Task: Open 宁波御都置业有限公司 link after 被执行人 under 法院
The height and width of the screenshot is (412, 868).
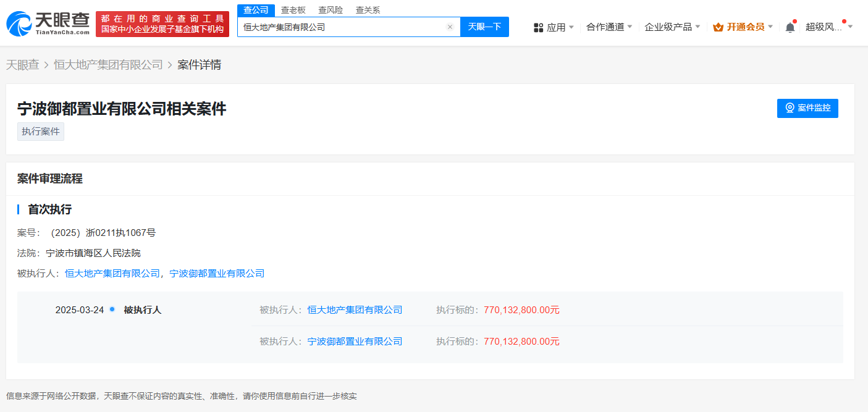Action: pos(217,273)
